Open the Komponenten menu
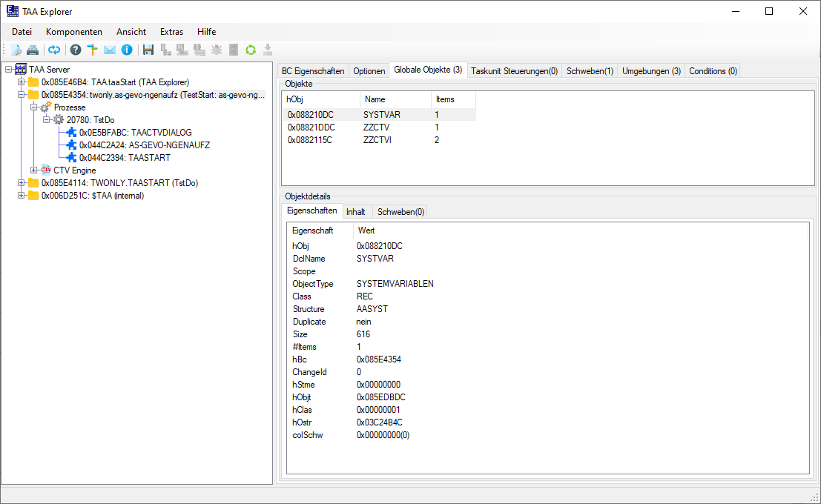This screenshot has height=504, width=821. point(74,31)
